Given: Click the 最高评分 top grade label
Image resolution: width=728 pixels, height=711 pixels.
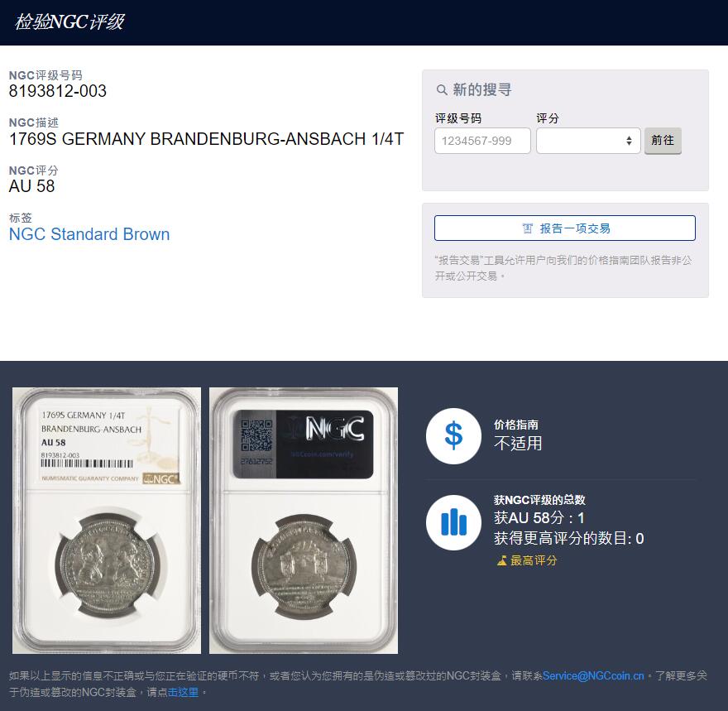Looking at the screenshot, I should [534, 560].
